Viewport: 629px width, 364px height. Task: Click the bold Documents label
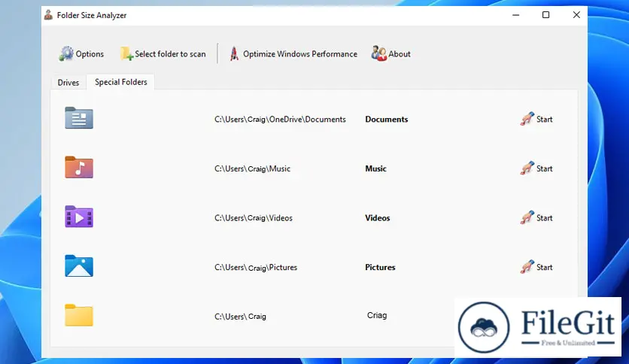[x=386, y=119]
